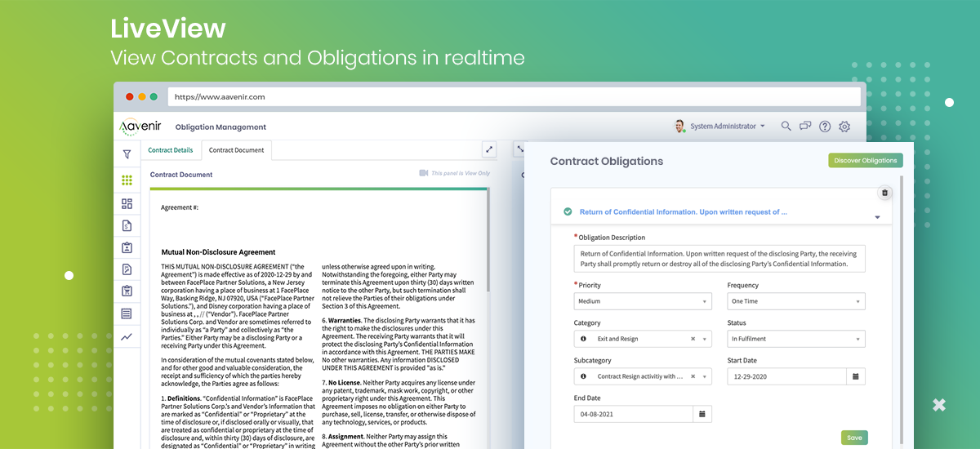This screenshot has width=980, height=449.
Task: Open the Subcategory dropdown arrow
Action: 705,376
